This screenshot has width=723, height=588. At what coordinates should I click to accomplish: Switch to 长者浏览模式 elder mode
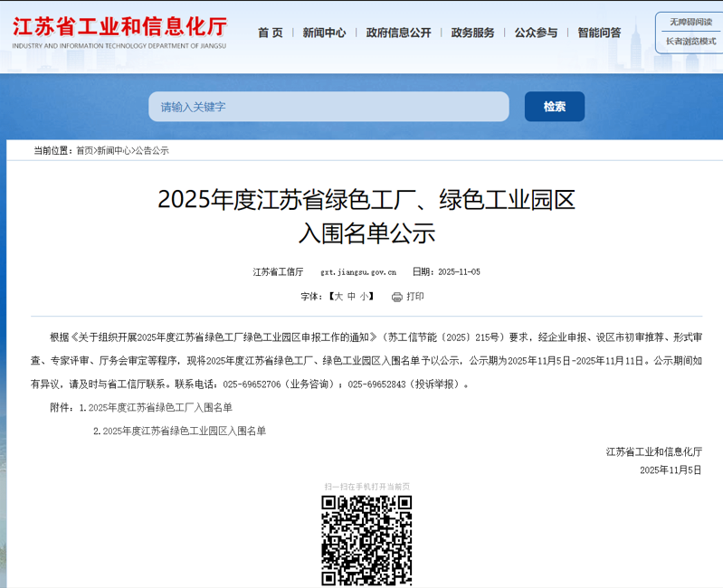[x=690, y=42]
